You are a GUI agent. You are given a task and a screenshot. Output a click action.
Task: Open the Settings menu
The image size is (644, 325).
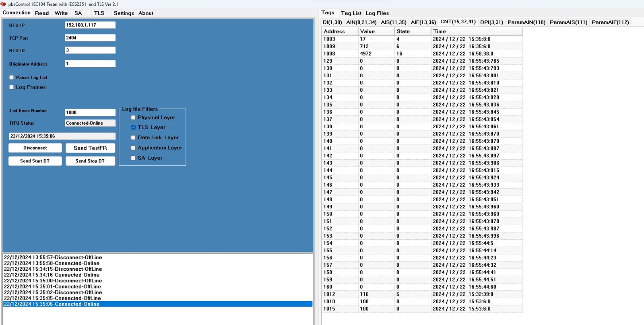coord(124,13)
